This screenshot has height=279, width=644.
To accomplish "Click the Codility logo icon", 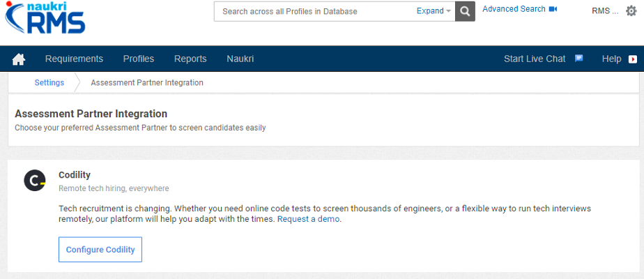I will 35,181.
